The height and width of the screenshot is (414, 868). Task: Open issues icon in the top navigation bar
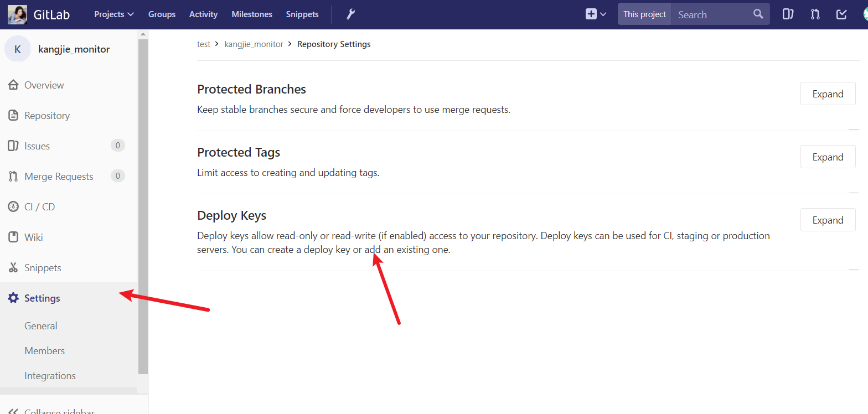click(788, 14)
